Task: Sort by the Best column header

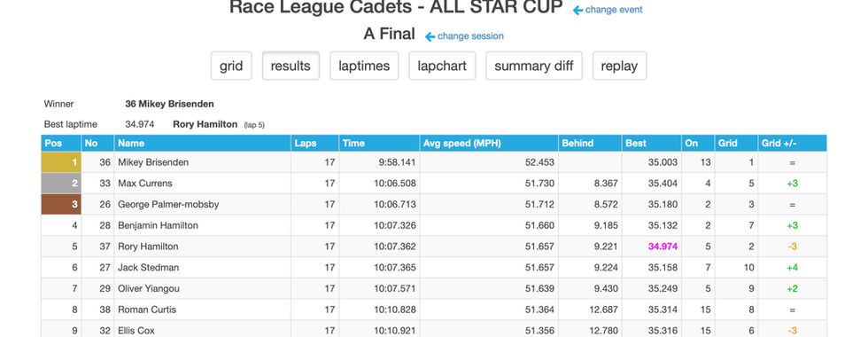Action: [x=652, y=143]
